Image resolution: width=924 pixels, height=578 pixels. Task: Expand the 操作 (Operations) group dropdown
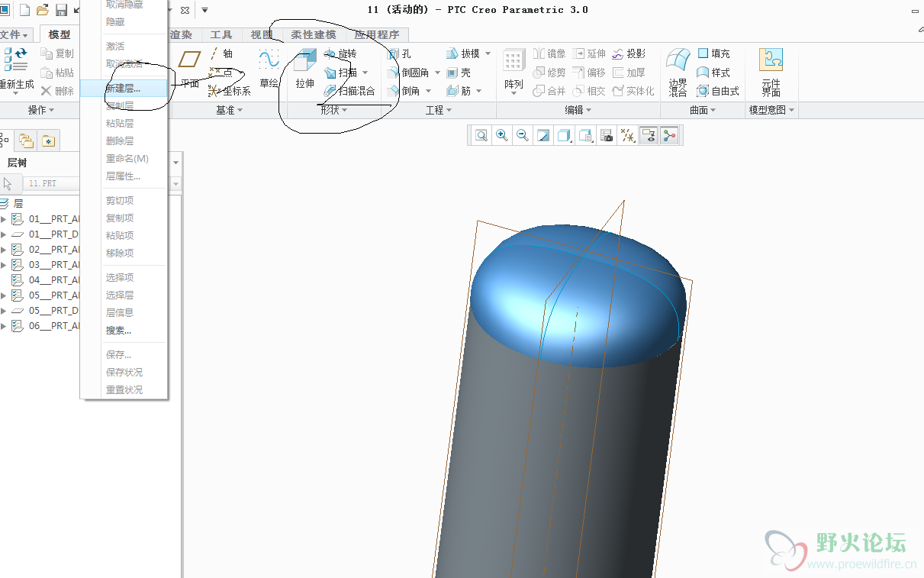click(41, 111)
